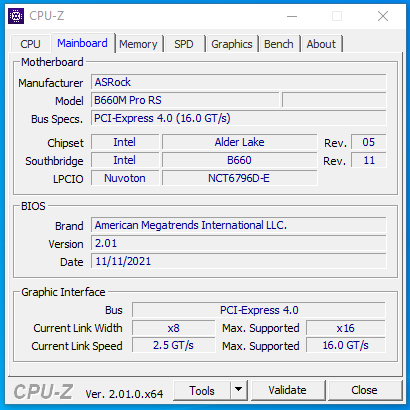Click the Southbridge label

[x=54, y=161]
